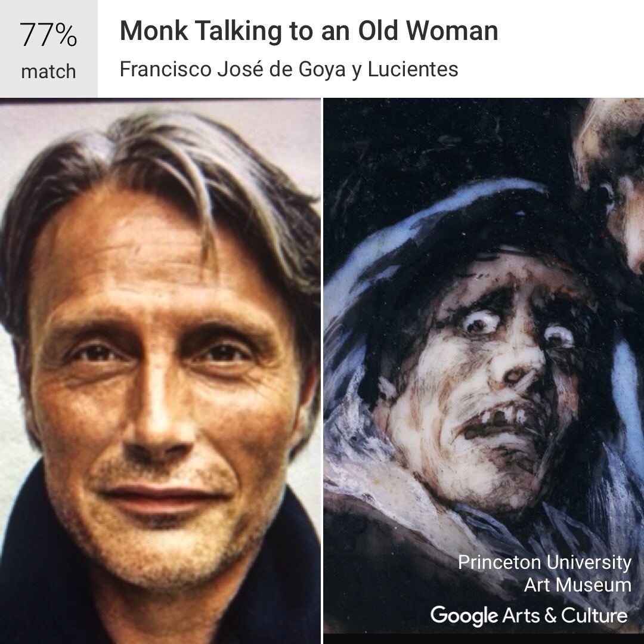Click the white divider between the two images

(322, 371)
